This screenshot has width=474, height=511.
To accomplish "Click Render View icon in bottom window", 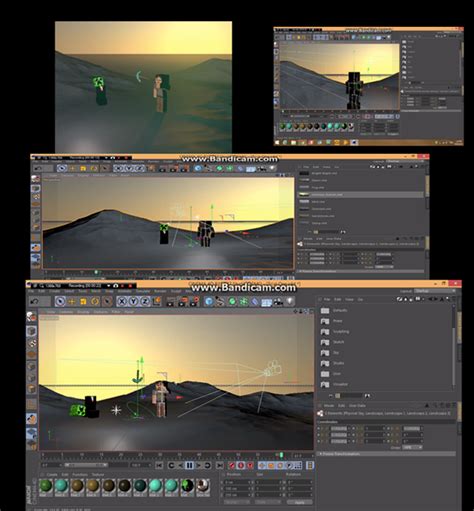I will pos(171,301).
